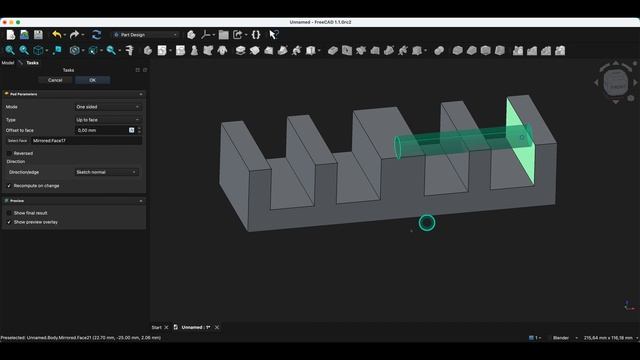640x360 pixels.
Task: Open the Type dropdown showing Up to face
Action: [x=108, y=120]
